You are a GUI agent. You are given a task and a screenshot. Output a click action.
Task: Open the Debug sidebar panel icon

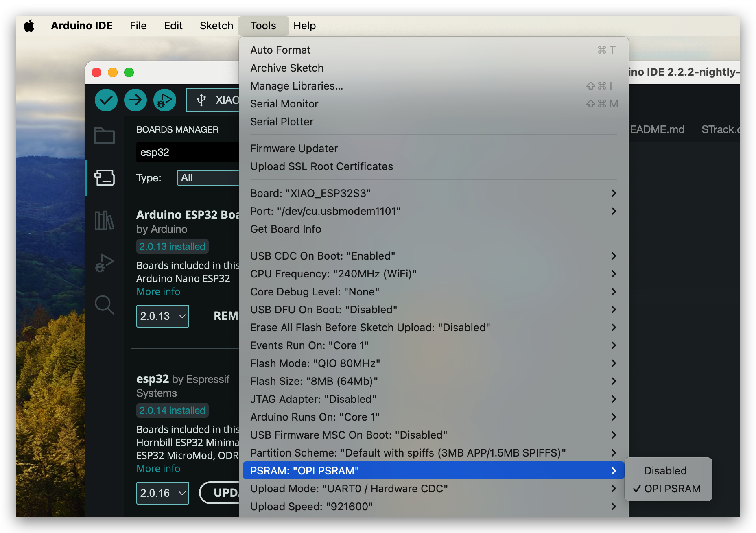pos(105,262)
